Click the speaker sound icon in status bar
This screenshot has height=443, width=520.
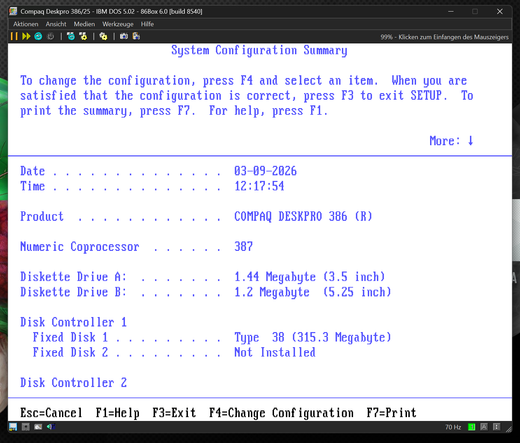coord(50,427)
